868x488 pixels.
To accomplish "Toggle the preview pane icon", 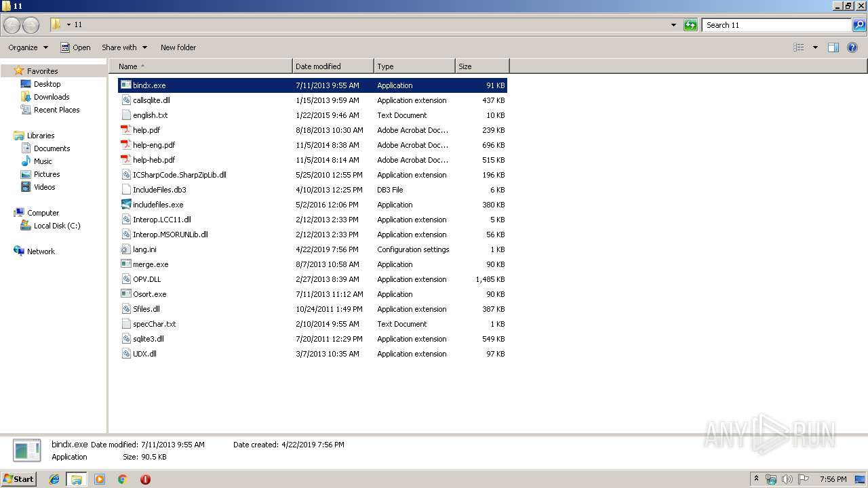I will coord(833,47).
